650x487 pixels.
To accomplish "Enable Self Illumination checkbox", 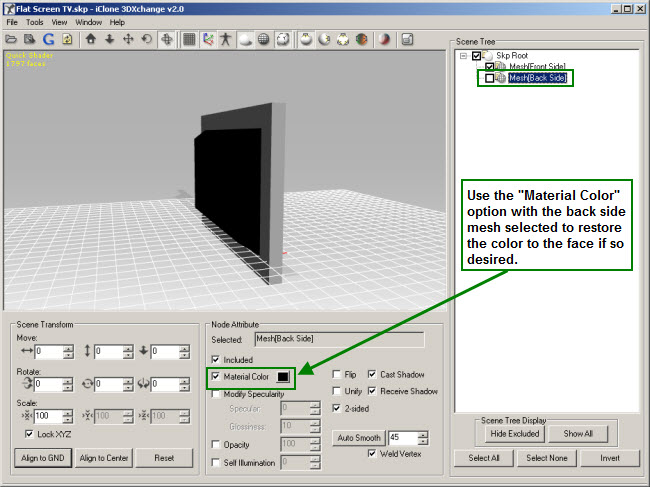I will tap(216, 462).
